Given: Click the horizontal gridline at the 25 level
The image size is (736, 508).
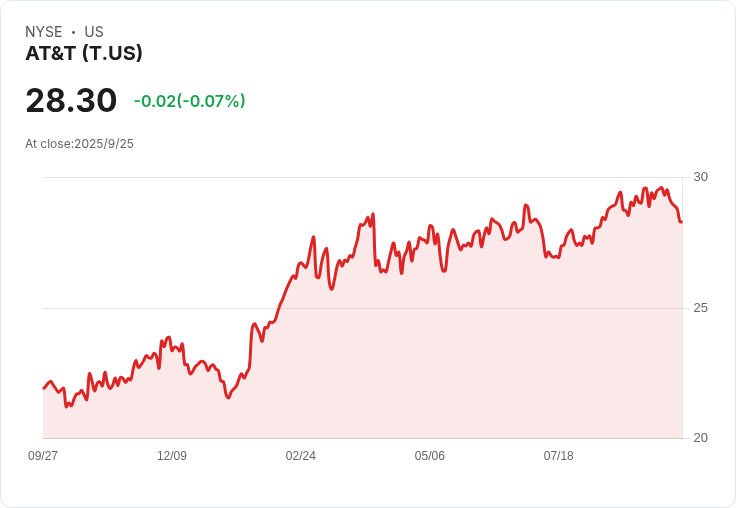Looking at the screenshot, I should pyautogui.click(x=150, y=308).
